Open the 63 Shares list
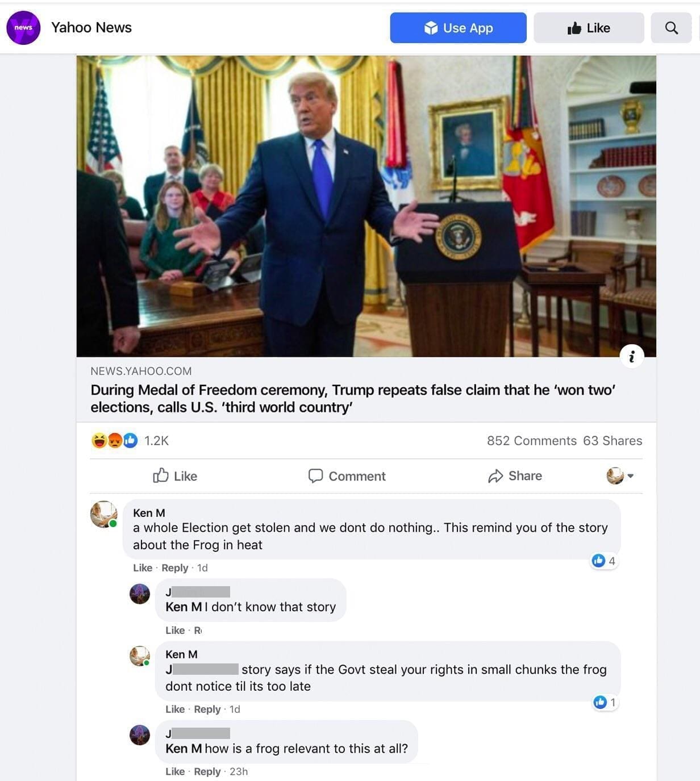The height and width of the screenshot is (781, 700). [612, 441]
